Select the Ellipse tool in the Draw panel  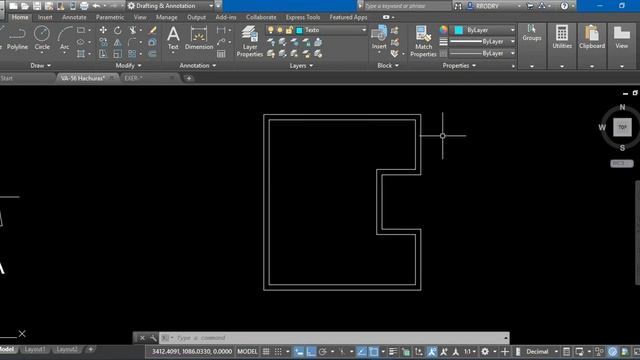coord(81,42)
